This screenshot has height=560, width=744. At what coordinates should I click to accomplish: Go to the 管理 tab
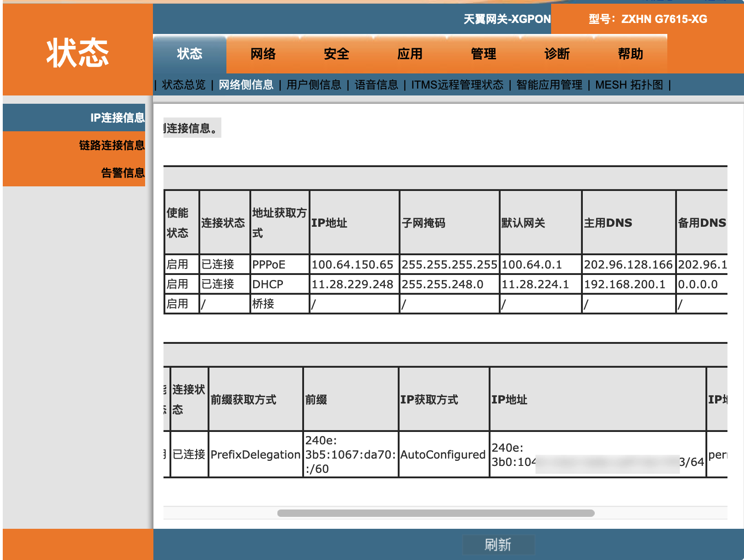484,54
